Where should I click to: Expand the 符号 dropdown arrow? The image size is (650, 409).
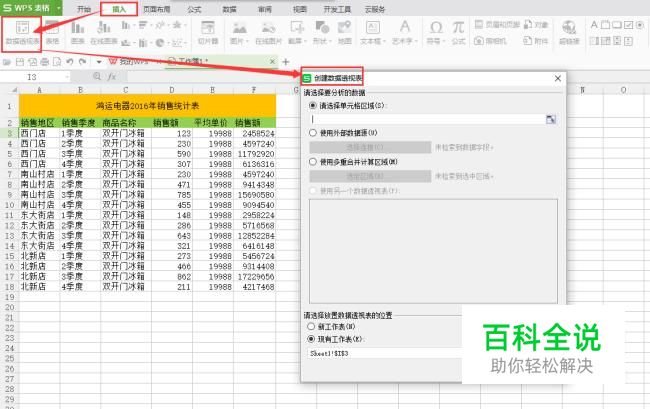(443, 41)
